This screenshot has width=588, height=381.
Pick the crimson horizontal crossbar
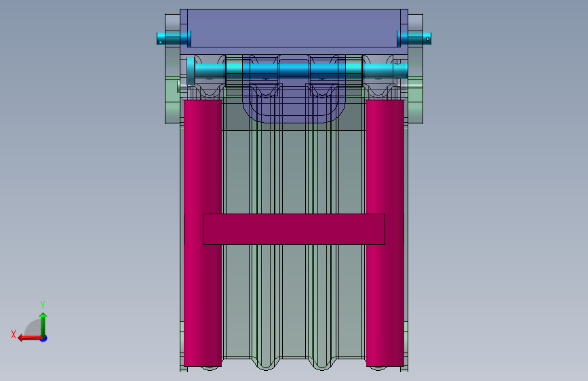(x=294, y=229)
